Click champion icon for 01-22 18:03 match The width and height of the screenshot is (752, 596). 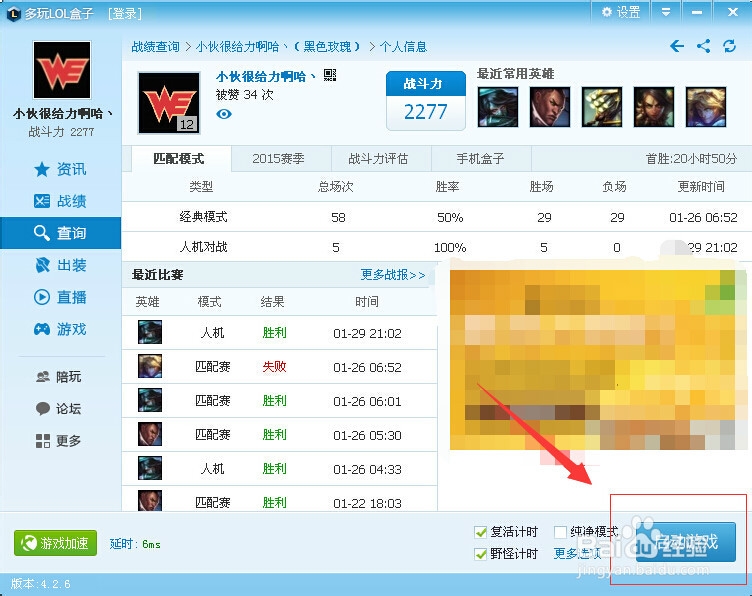click(x=150, y=501)
